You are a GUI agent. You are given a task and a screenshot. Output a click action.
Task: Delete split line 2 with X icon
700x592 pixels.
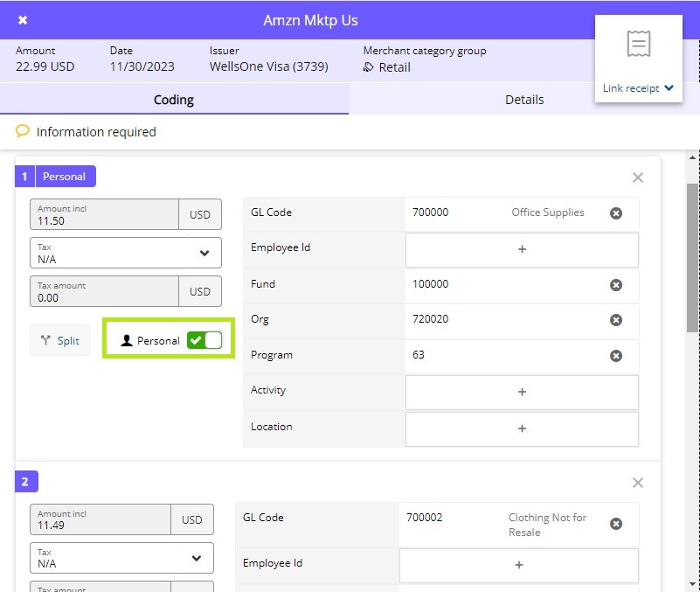(638, 483)
